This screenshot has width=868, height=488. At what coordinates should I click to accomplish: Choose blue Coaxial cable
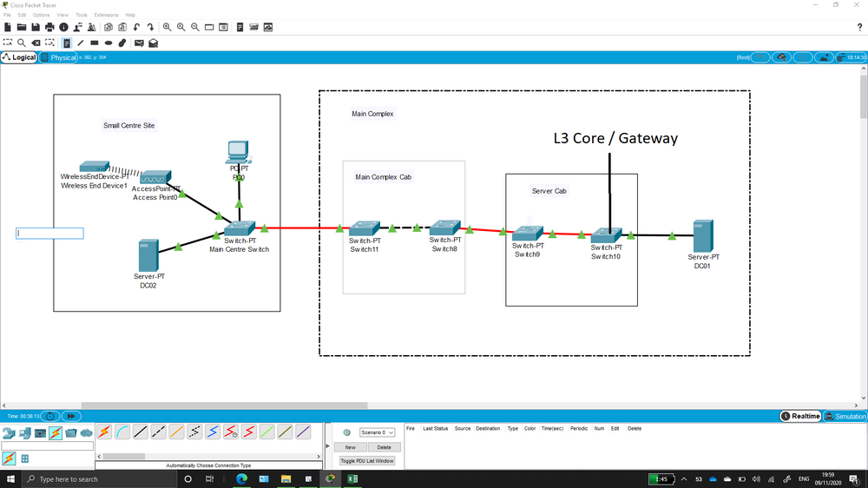[x=213, y=432]
